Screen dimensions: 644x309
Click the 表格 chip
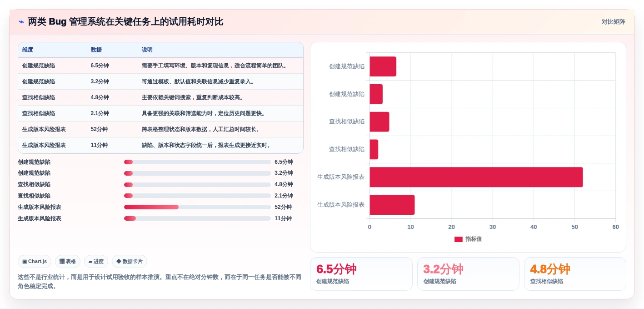coord(68,261)
